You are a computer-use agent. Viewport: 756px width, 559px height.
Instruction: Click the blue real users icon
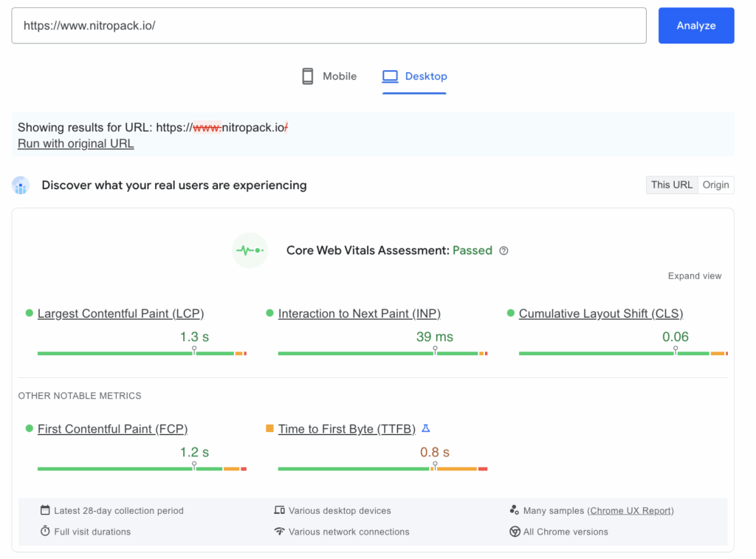coord(21,185)
